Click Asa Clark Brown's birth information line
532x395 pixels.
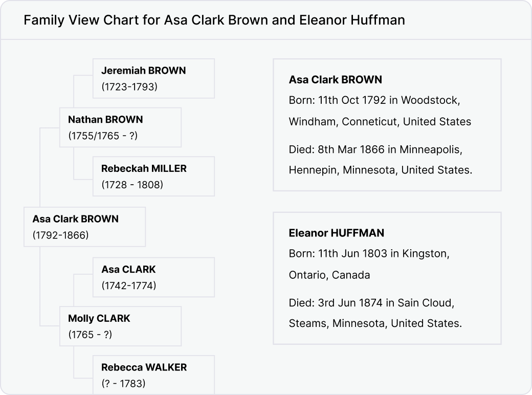[x=380, y=111]
